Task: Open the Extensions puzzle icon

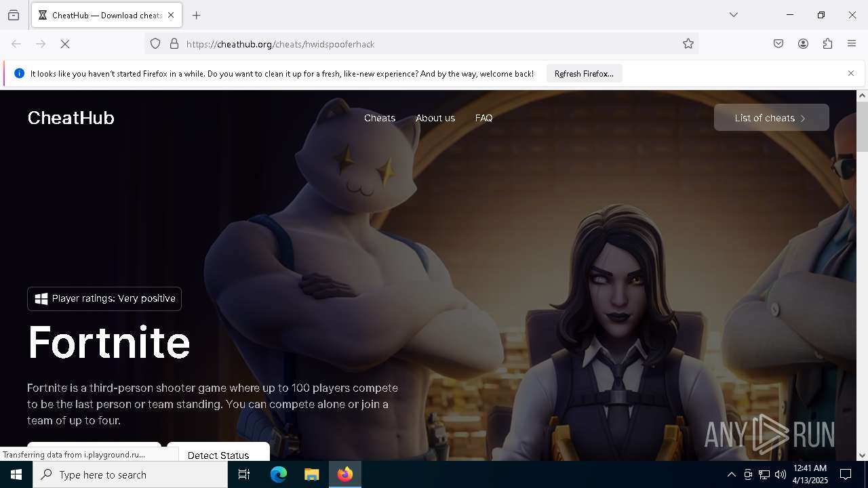Action: tap(827, 44)
